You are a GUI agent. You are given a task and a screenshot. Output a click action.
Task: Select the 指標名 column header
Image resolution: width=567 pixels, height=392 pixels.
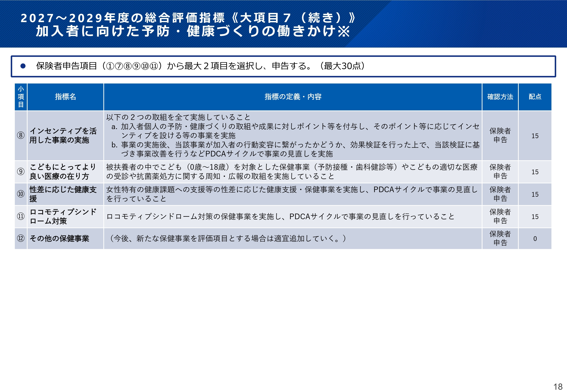65,97
